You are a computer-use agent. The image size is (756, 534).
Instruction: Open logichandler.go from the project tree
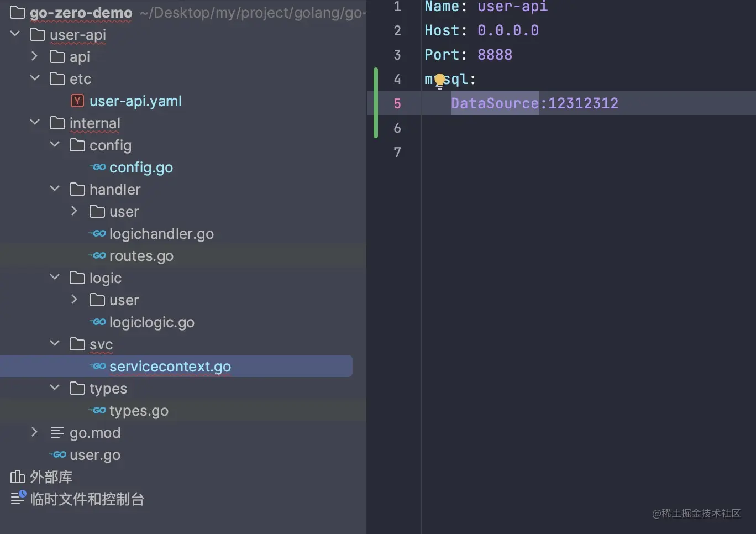[x=160, y=233]
